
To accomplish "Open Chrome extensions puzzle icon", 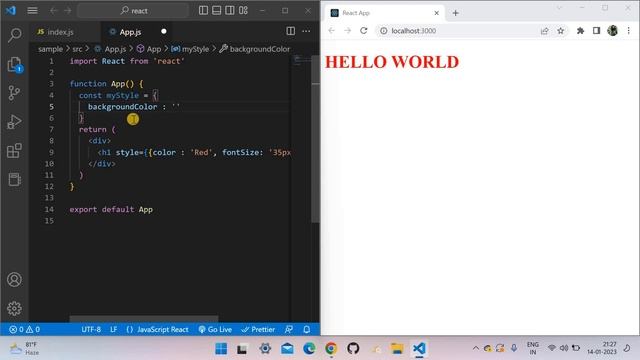I will [x=580, y=31].
